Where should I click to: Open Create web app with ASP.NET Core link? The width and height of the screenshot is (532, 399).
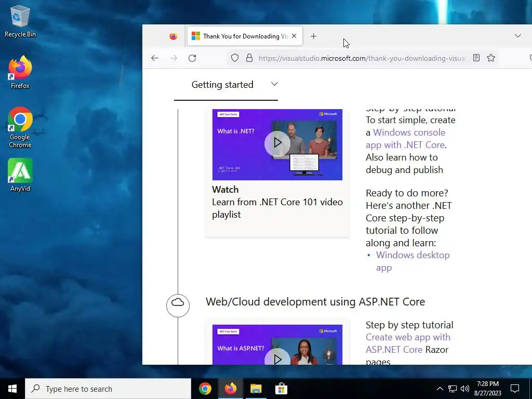408,343
